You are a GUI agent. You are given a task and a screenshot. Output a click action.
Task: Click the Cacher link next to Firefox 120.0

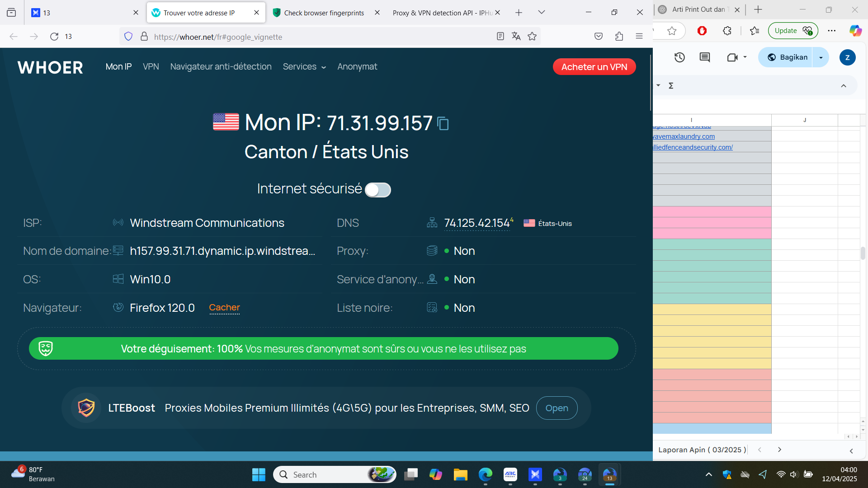[224, 308]
